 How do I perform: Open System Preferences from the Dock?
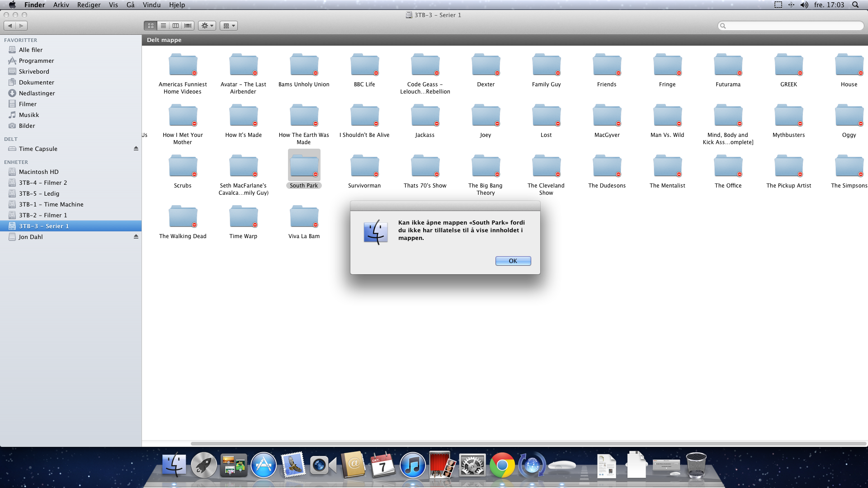coord(472,465)
